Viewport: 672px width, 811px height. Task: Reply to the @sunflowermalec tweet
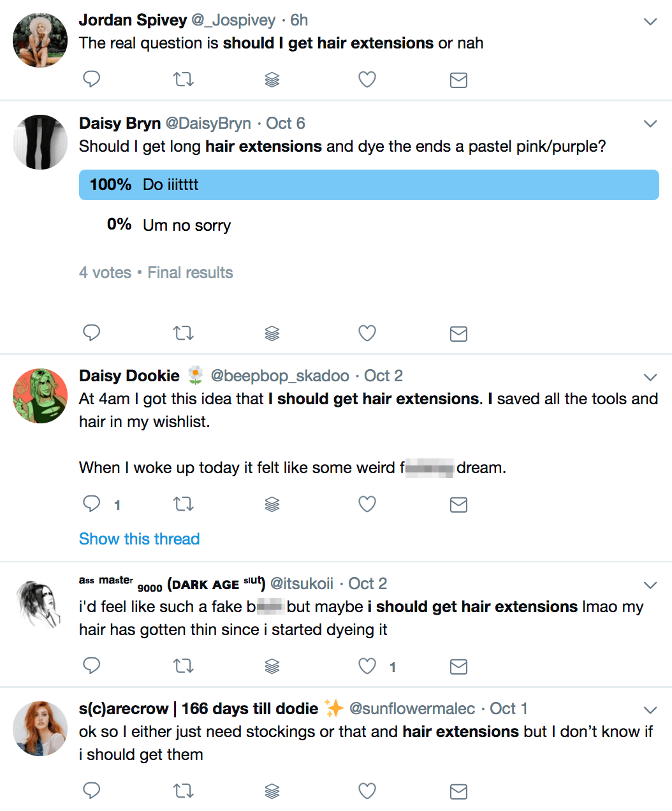point(92,791)
